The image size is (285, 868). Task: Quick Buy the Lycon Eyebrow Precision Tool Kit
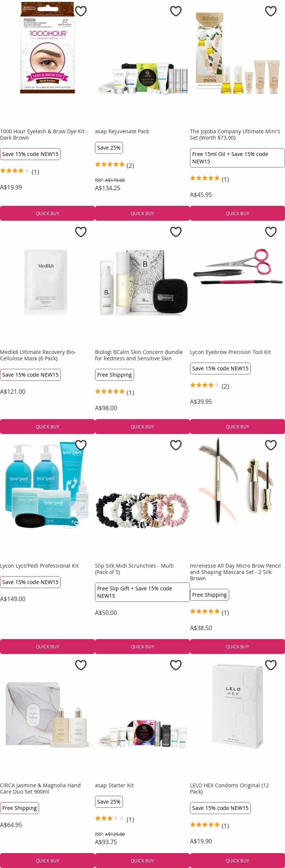coord(237,426)
